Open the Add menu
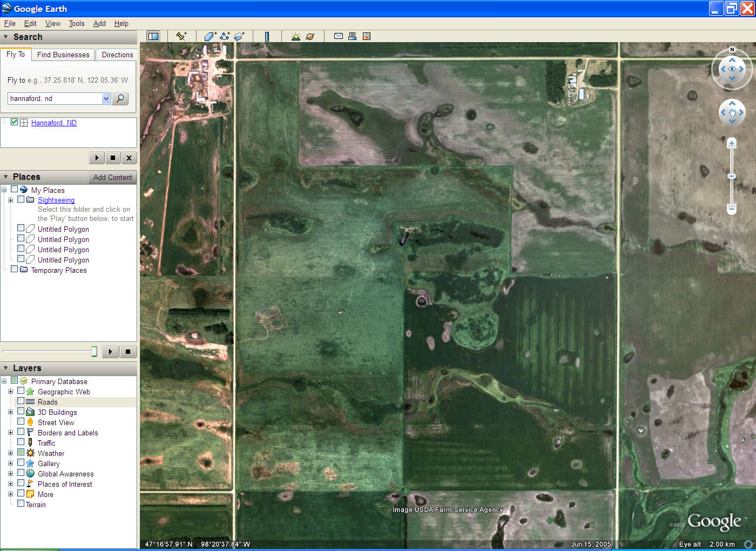 99,23
